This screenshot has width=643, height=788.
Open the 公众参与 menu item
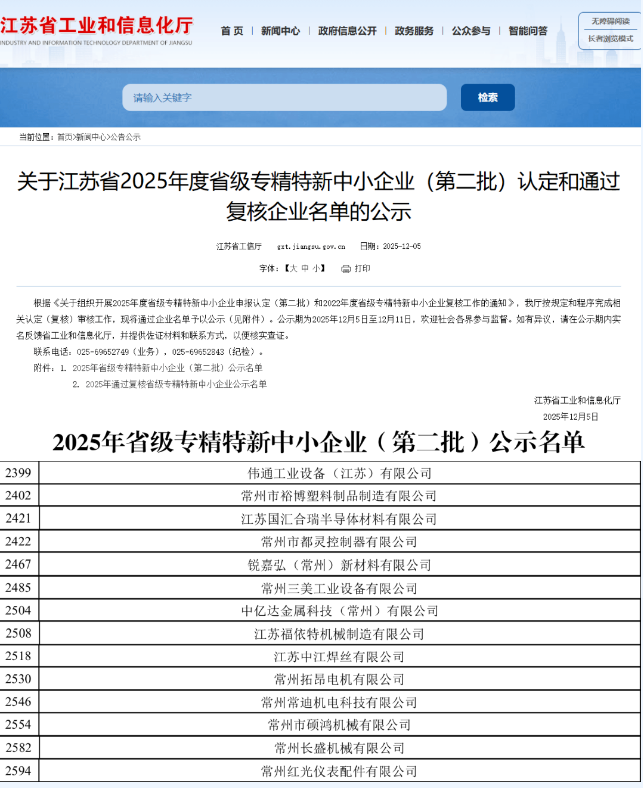point(471,31)
